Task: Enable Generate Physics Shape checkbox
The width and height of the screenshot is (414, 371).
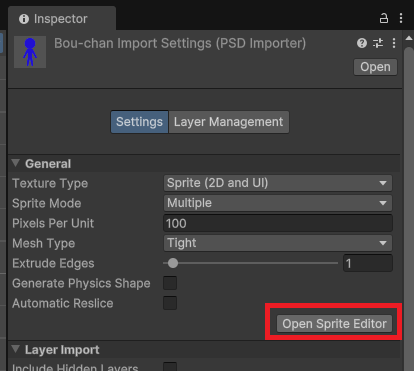Action: tap(170, 283)
